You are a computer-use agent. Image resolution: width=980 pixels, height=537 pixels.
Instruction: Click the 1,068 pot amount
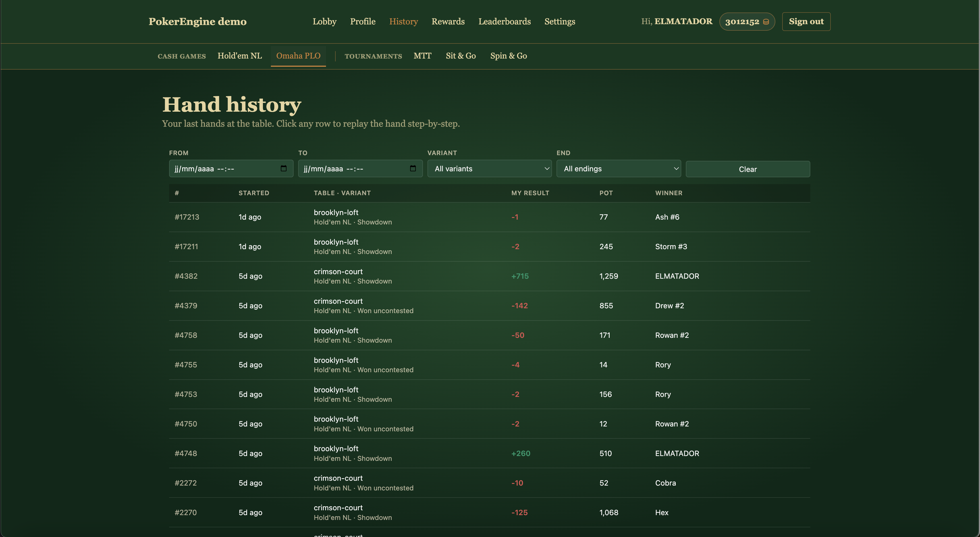click(x=608, y=512)
